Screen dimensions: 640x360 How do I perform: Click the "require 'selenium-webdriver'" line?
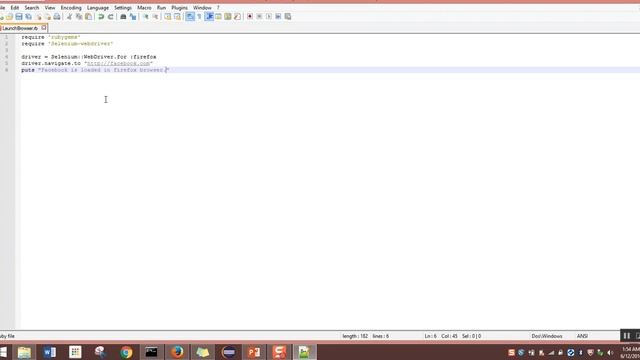(67, 44)
